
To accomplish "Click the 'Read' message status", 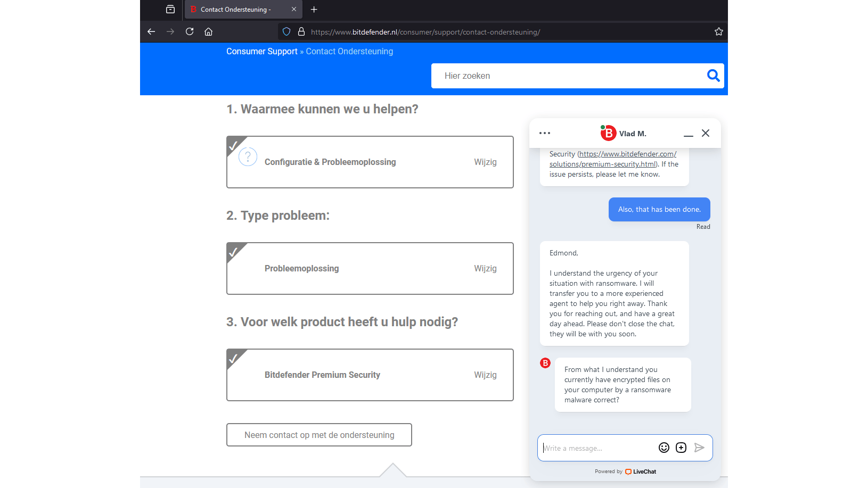I will (x=703, y=227).
